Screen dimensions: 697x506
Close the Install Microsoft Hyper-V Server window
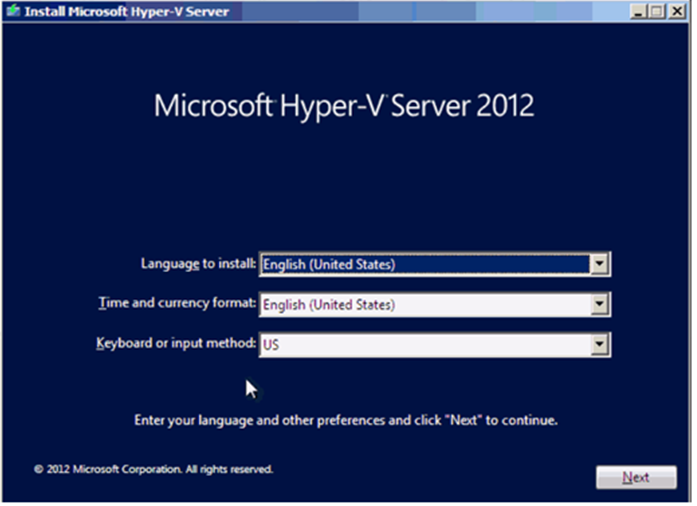[677, 11]
